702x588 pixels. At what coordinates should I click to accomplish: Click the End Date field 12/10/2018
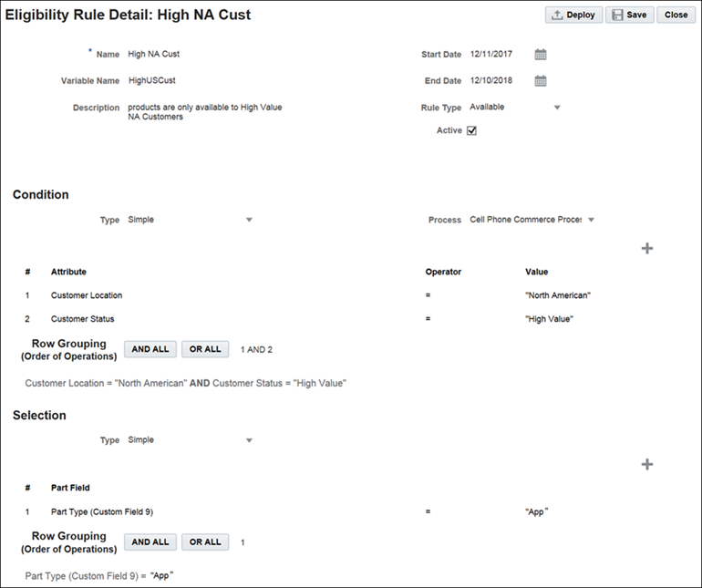click(491, 80)
